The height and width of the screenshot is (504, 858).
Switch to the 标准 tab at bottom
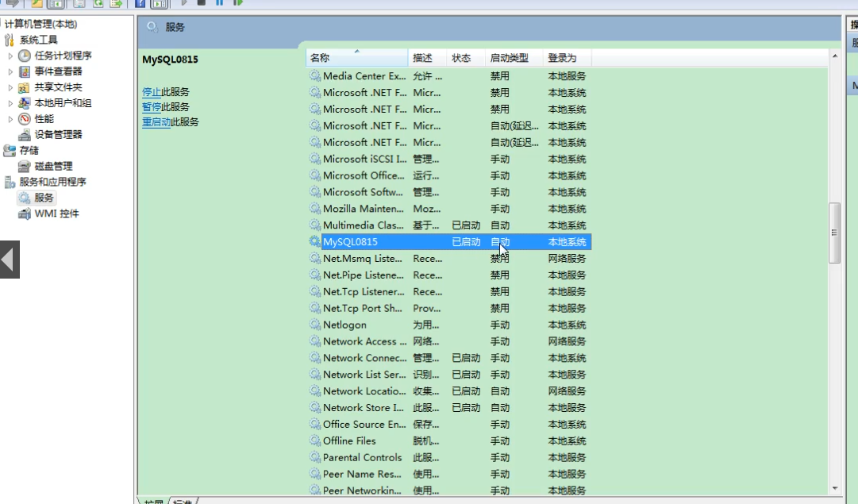pyautogui.click(x=183, y=502)
